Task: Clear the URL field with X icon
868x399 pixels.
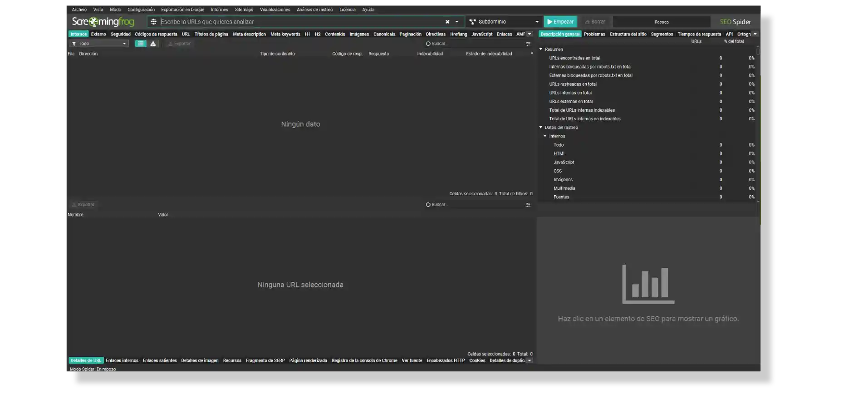Action: tap(447, 22)
